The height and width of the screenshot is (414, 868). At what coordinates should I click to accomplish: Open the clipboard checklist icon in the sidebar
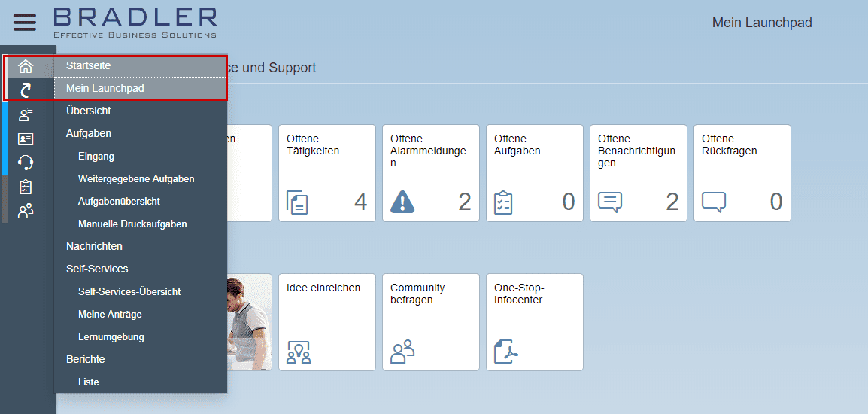26,187
